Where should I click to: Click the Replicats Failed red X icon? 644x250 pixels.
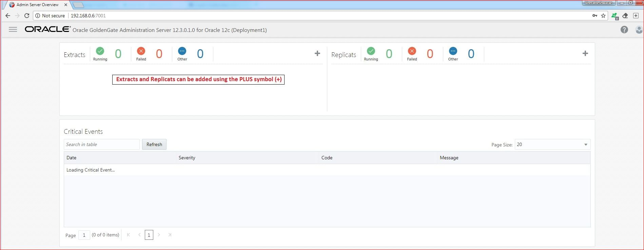(412, 51)
